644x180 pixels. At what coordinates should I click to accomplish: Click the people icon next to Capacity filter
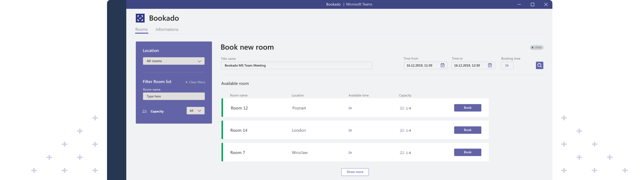tap(145, 111)
